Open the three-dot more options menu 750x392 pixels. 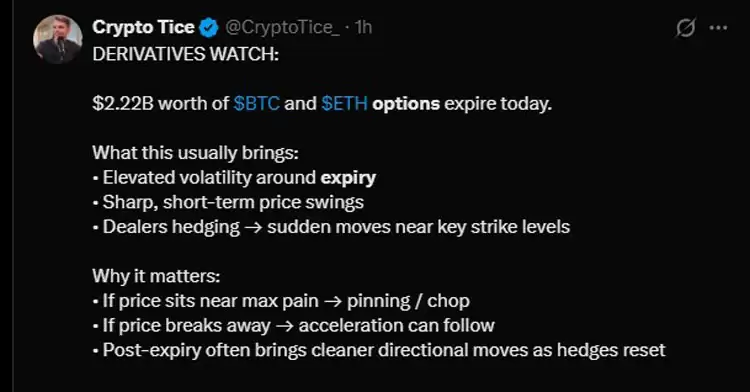tap(718, 28)
